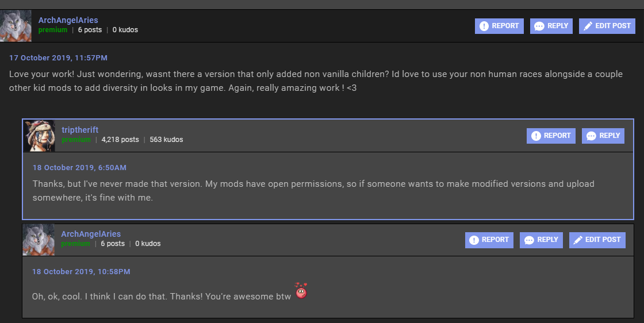Reply to ArchAngelAries' top post

click(551, 26)
